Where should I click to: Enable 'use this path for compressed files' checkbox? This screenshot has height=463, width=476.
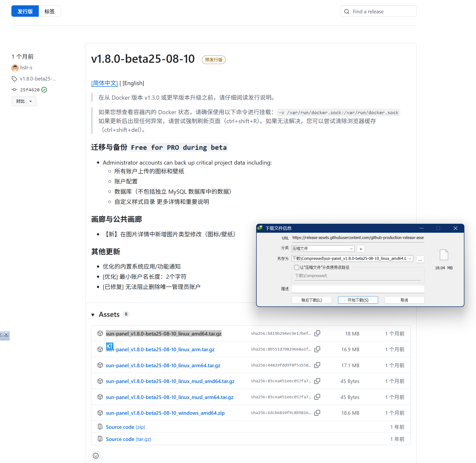(x=296, y=267)
